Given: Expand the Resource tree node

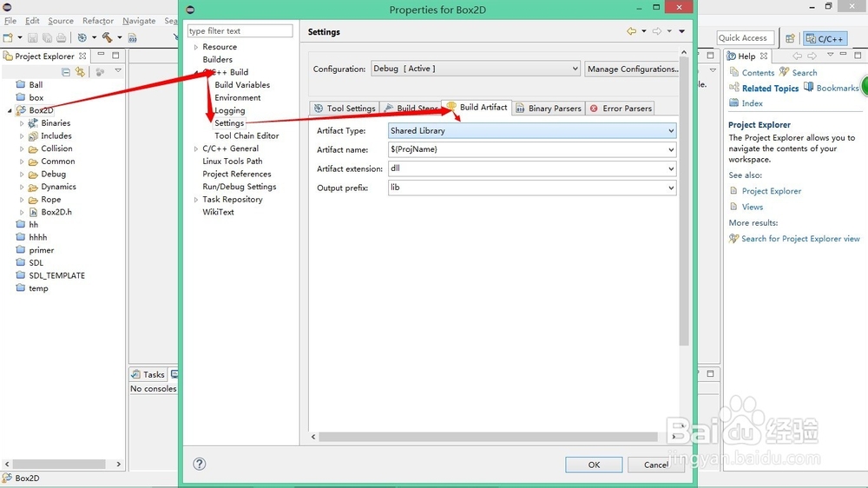Looking at the screenshot, I should (196, 47).
